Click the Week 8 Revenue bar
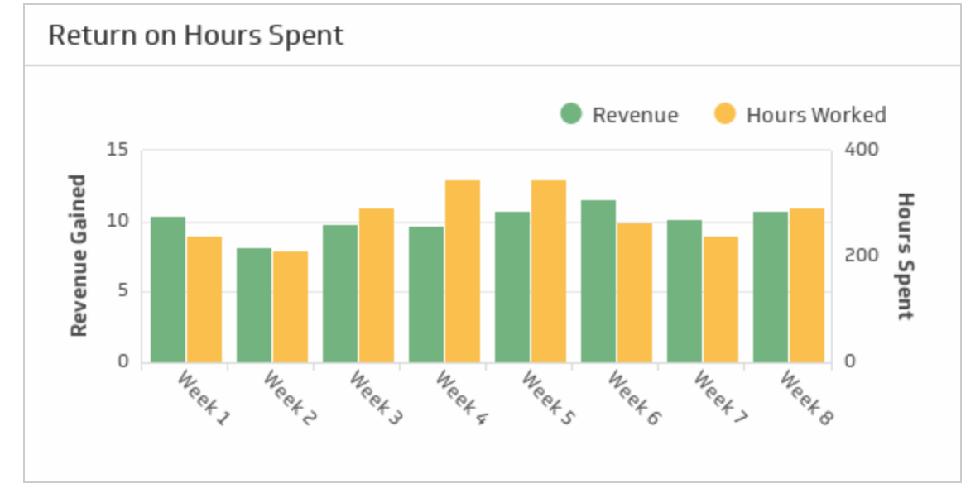This screenshot has width=980, height=493. [x=771, y=287]
